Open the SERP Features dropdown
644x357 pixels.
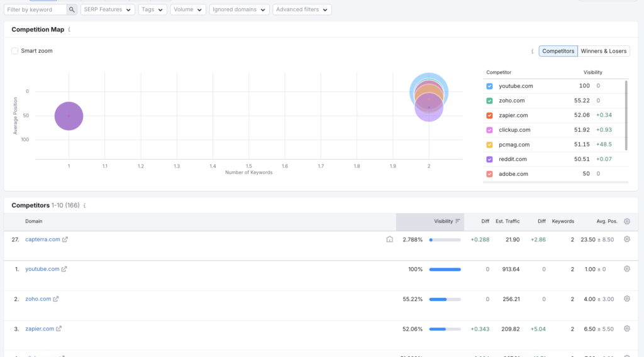click(107, 9)
